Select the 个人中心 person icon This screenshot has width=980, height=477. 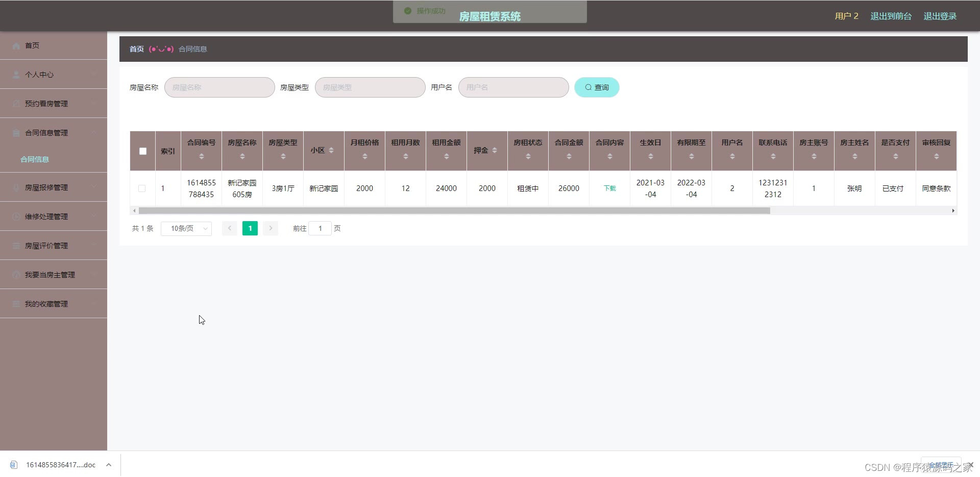(x=16, y=75)
